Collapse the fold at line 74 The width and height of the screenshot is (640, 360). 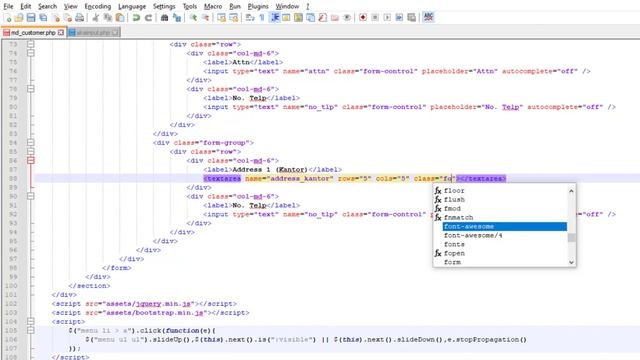[x=31, y=53]
